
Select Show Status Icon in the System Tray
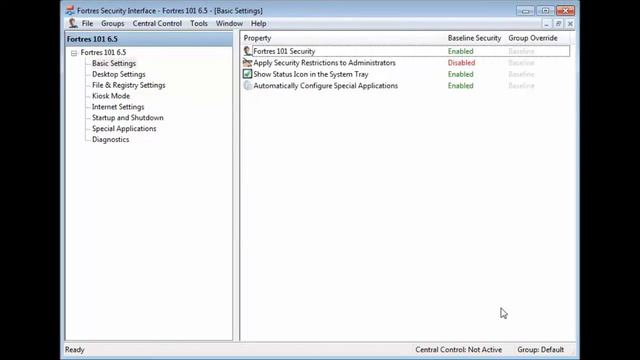[x=311, y=74]
